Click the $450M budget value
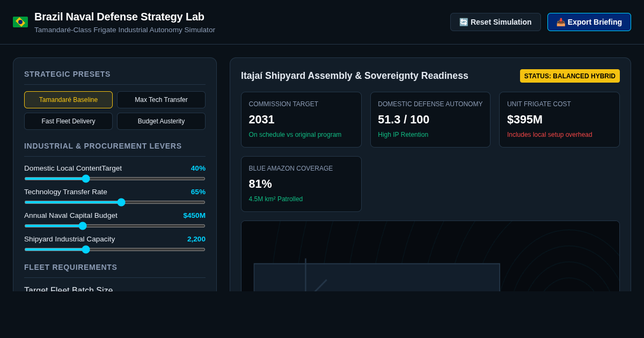 [194, 215]
